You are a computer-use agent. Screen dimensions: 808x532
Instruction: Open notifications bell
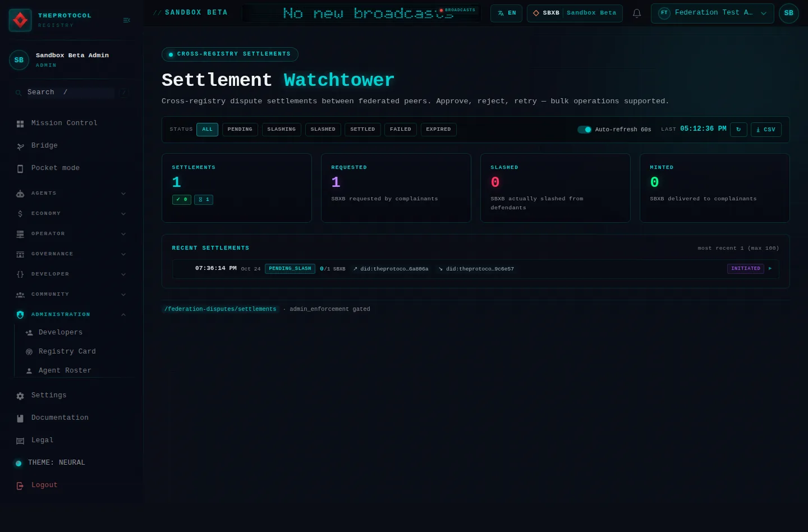click(637, 13)
